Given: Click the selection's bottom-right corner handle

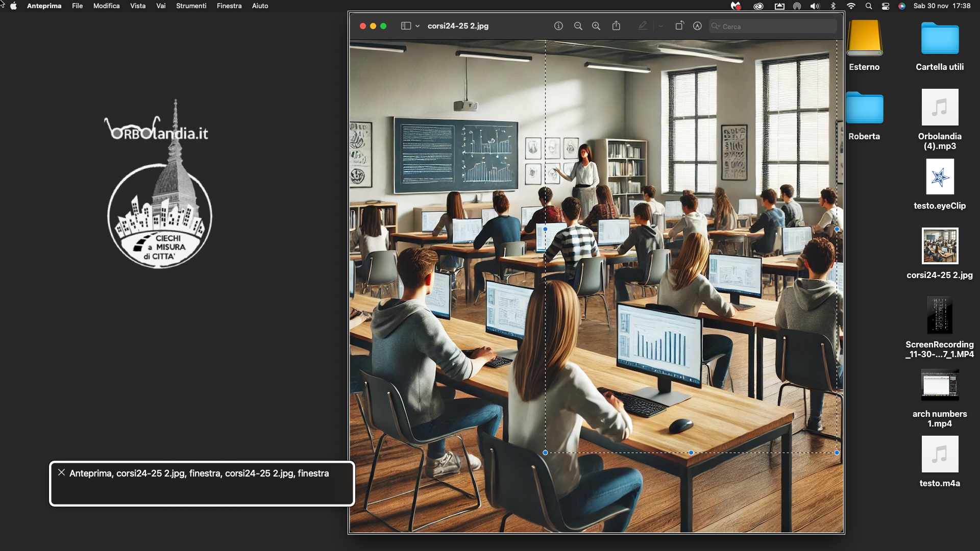Looking at the screenshot, I should click(837, 453).
